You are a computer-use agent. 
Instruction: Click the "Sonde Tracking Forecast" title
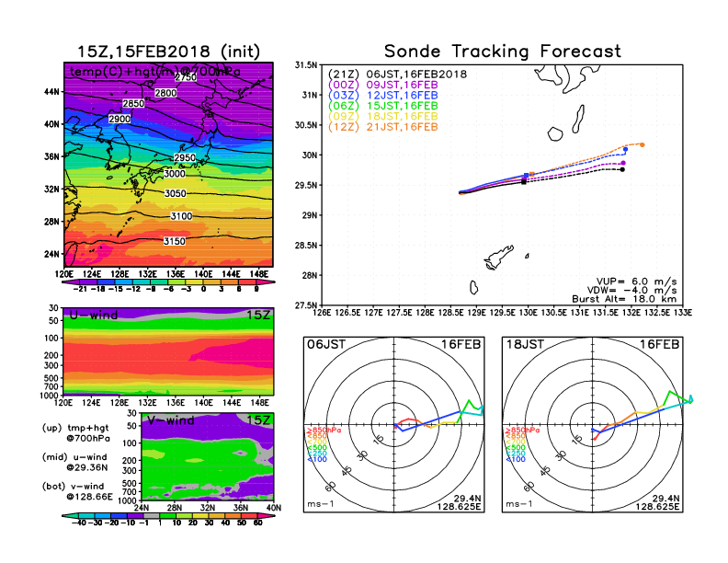tap(503, 52)
